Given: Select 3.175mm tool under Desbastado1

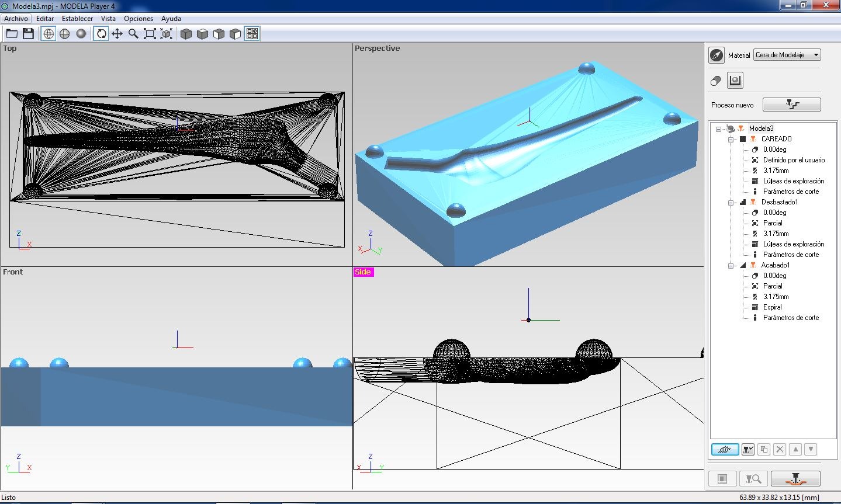Looking at the screenshot, I should 776,234.
